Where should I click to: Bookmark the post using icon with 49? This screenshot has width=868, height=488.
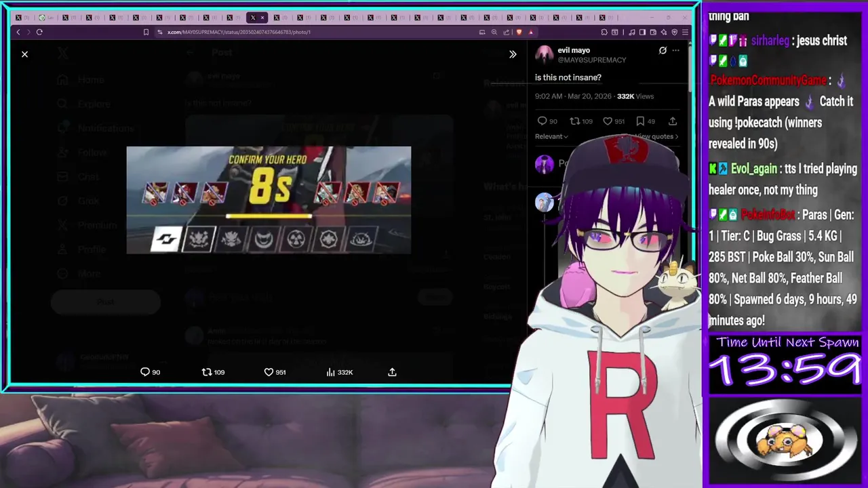(646, 121)
